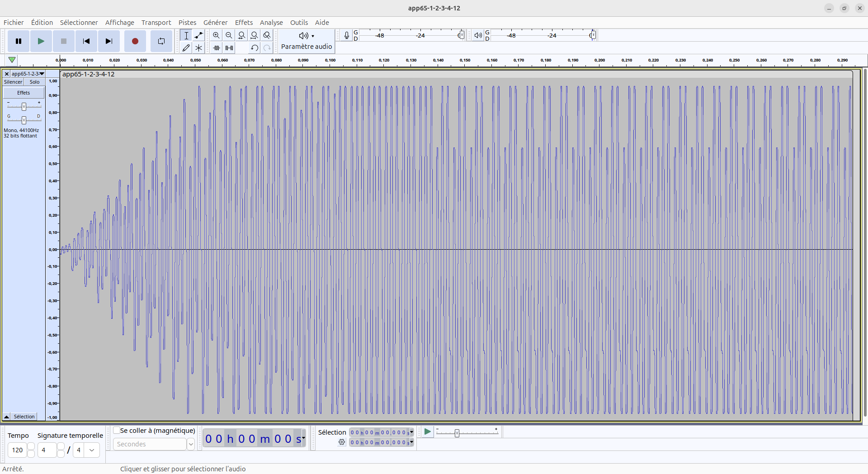Open the Secondes snapping dropdown
Screen dimensions: 868x474
coord(190,444)
